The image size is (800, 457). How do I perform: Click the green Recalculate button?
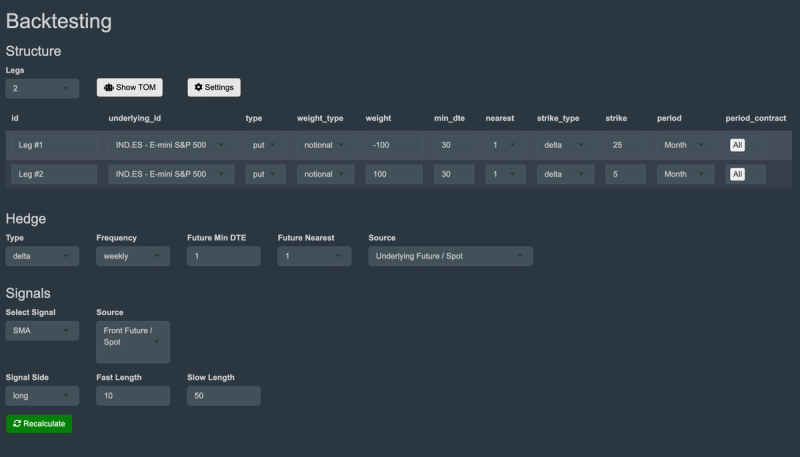39,424
